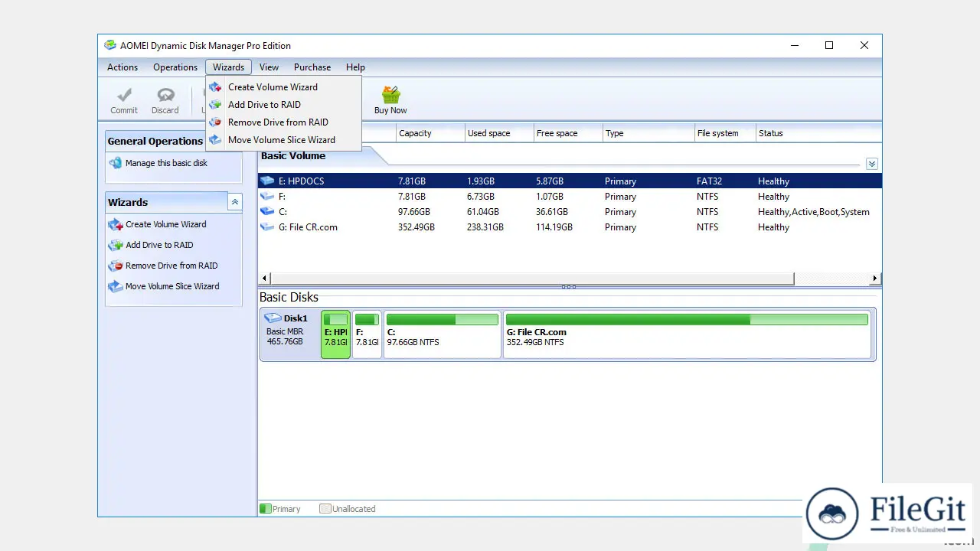The width and height of the screenshot is (980, 551).
Task: Choose Remove Drive from RAID menu entry
Action: (x=283, y=122)
